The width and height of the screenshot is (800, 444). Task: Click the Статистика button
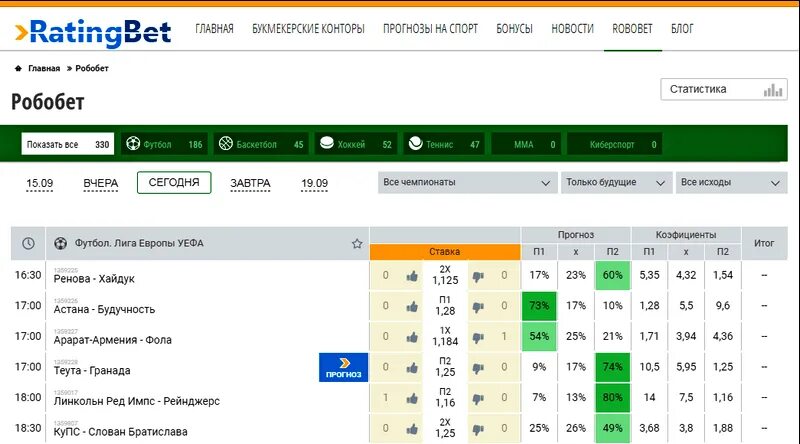point(724,89)
